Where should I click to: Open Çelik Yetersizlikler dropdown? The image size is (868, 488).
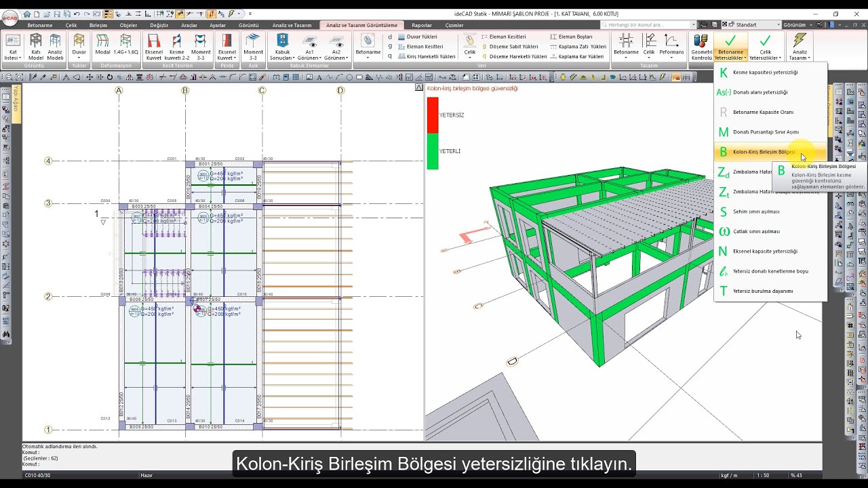pyautogui.click(x=765, y=47)
